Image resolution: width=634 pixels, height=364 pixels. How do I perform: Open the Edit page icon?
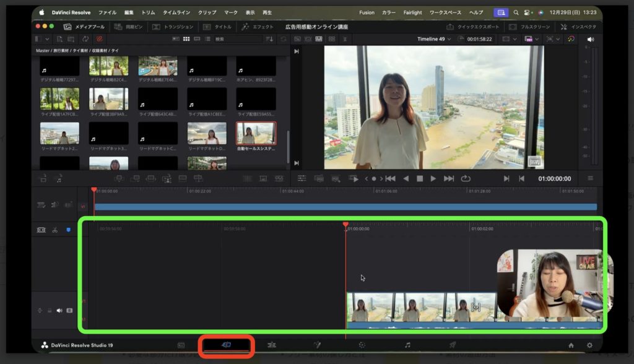(x=271, y=345)
